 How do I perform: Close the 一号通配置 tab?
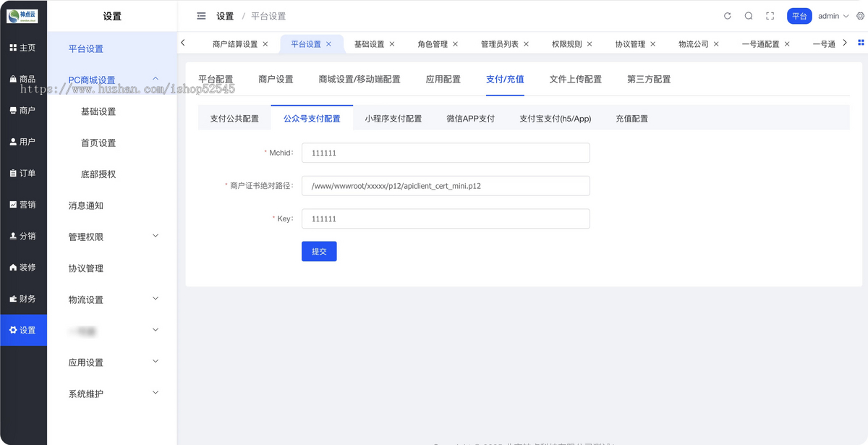pyautogui.click(x=787, y=44)
